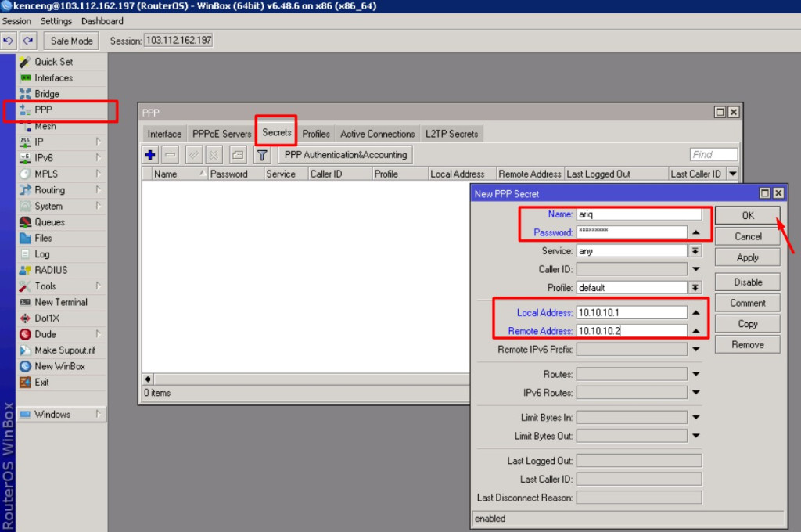Viewport: 801px width, 532px height.
Task: Open the Dashboard menu
Action: 102,21
